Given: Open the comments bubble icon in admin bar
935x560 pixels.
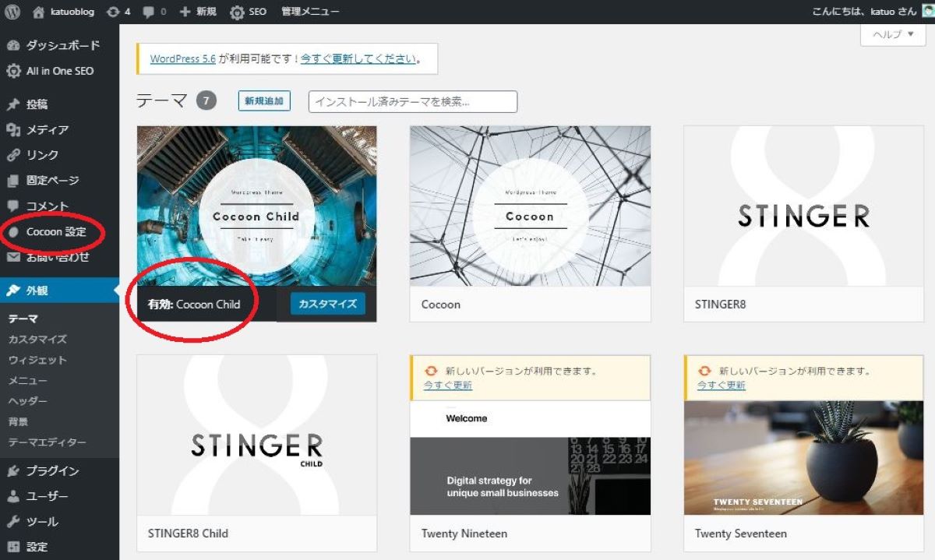Looking at the screenshot, I should point(148,12).
